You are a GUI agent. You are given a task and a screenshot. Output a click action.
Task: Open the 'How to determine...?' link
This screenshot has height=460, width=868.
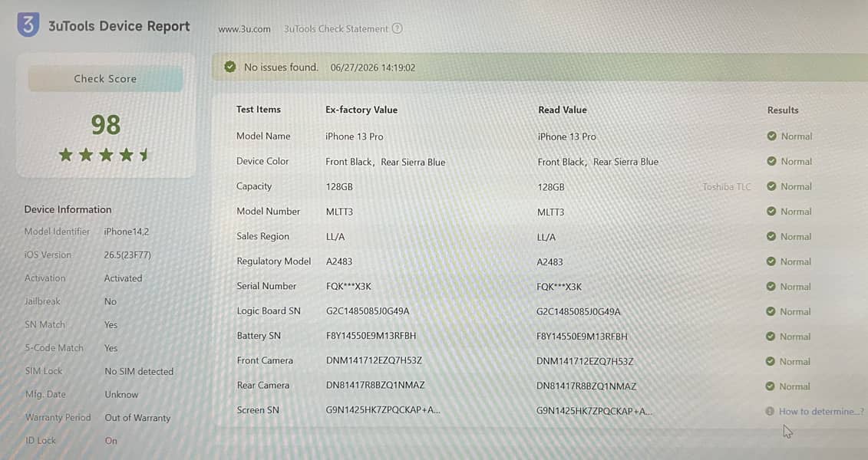click(821, 412)
